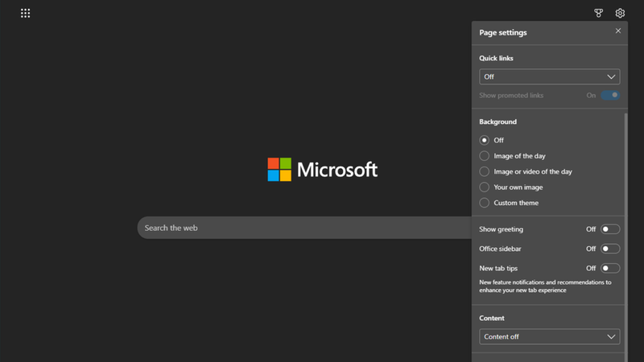The height and width of the screenshot is (362, 644).
Task: Open the rewards trophy icon
Action: click(x=598, y=13)
